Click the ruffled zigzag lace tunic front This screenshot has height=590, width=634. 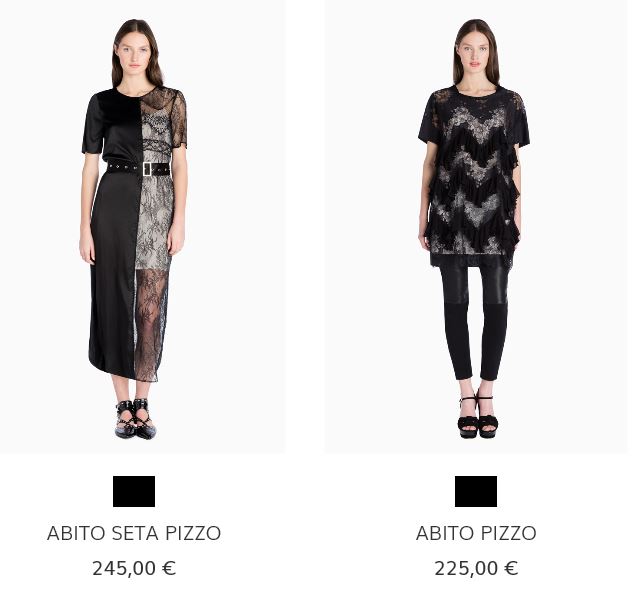473,178
